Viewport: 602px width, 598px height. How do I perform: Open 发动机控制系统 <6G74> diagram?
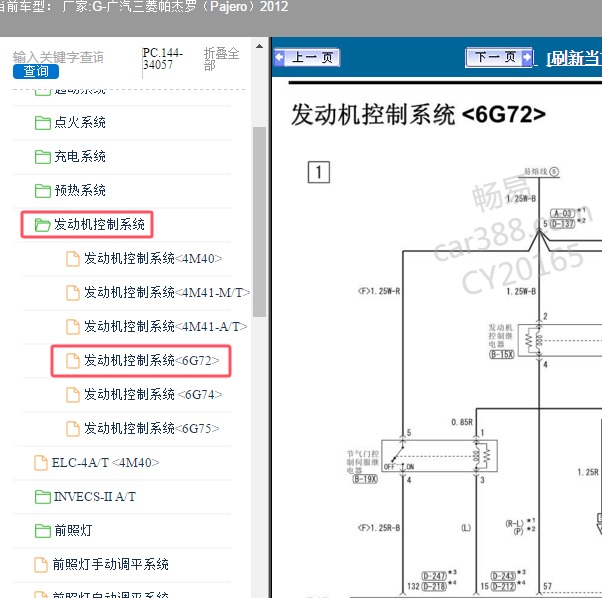[x=153, y=394]
